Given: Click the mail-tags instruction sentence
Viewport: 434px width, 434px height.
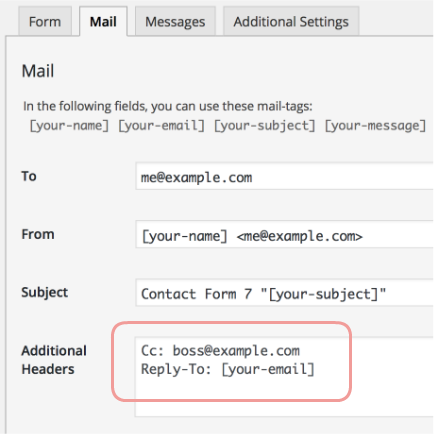Looking at the screenshot, I should (x=168, y=106).
